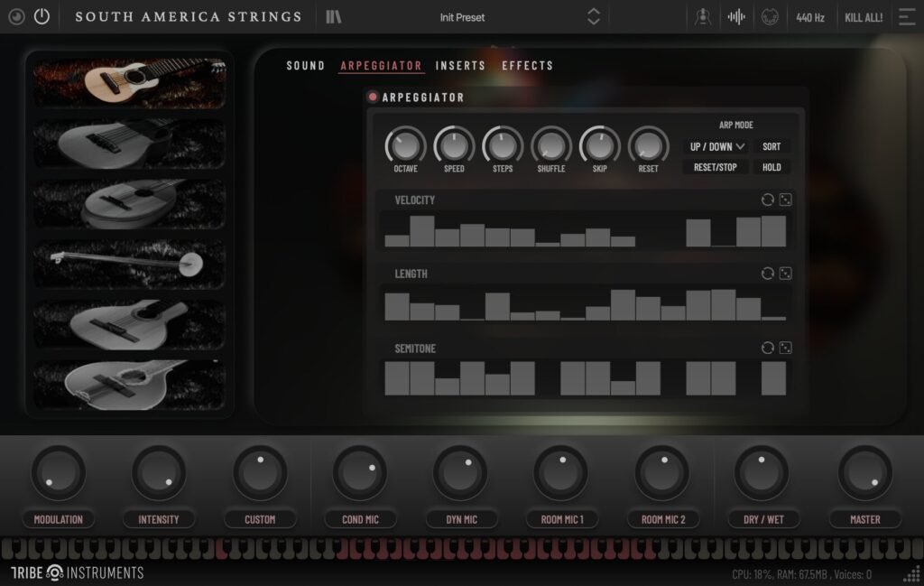Click the SPEED knob

pyautogui.click(x=454, y=145)
